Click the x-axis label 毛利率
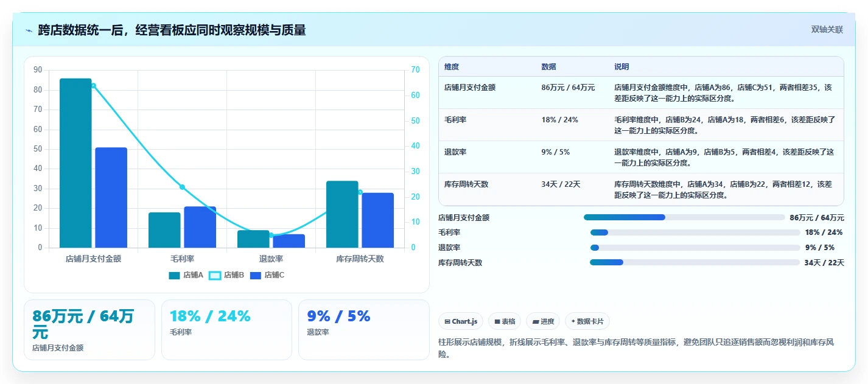The height and width of the screenshot is (384, 868). (x=182, y=259)
